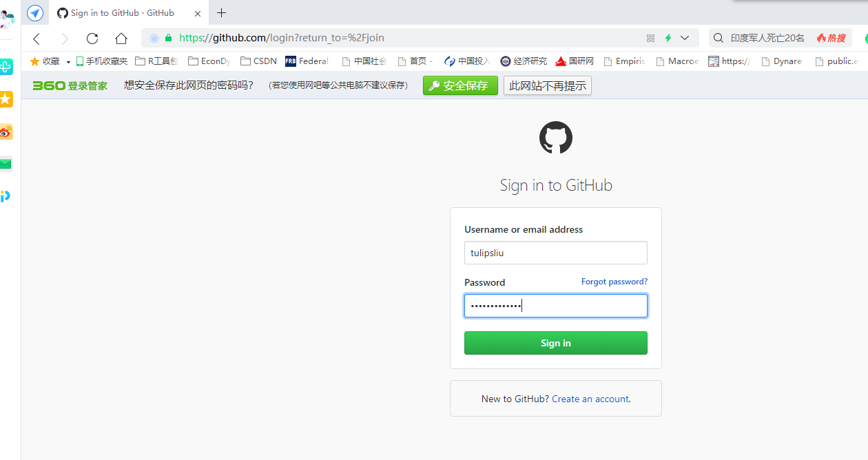
Task: Open the green mail sidebar icon
Action: [6, 164]
